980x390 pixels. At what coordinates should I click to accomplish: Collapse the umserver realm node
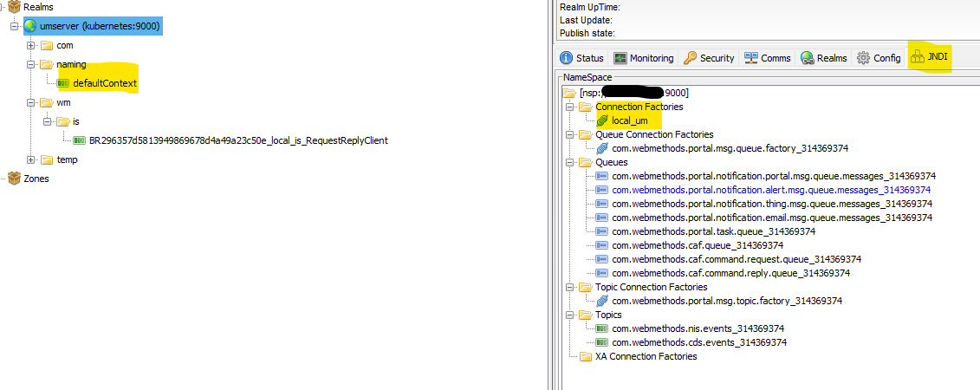coord(14,26)
